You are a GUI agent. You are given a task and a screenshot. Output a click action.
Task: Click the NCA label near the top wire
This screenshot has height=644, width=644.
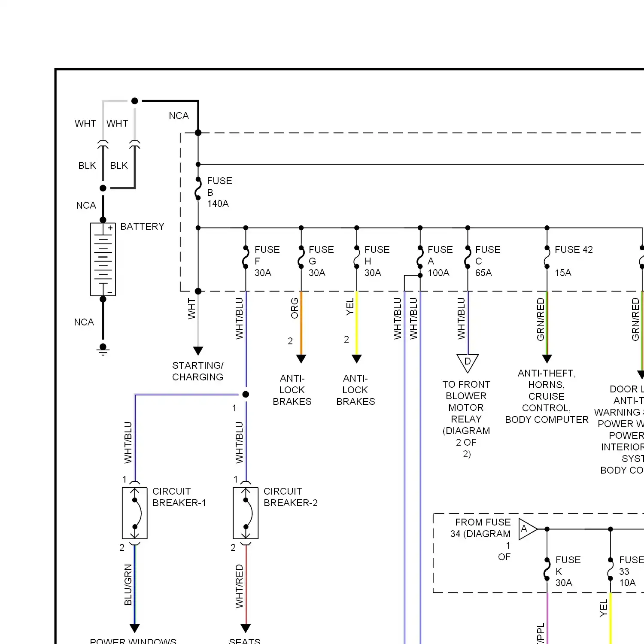[x=179, y=115]
